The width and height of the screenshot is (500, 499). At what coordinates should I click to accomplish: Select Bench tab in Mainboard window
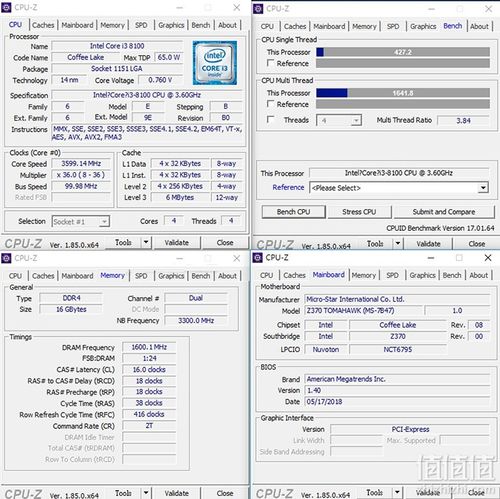(x=452, y=275)
